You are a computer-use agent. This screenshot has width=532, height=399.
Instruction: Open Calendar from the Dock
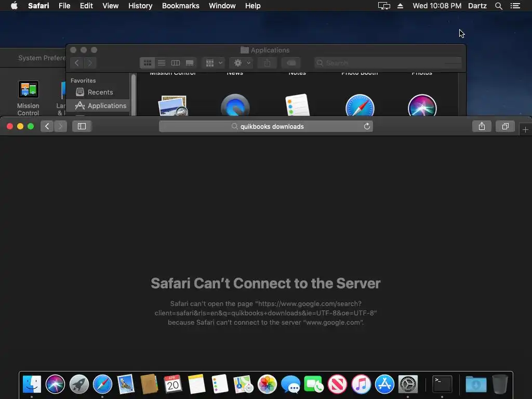click(x=173, y=384)
